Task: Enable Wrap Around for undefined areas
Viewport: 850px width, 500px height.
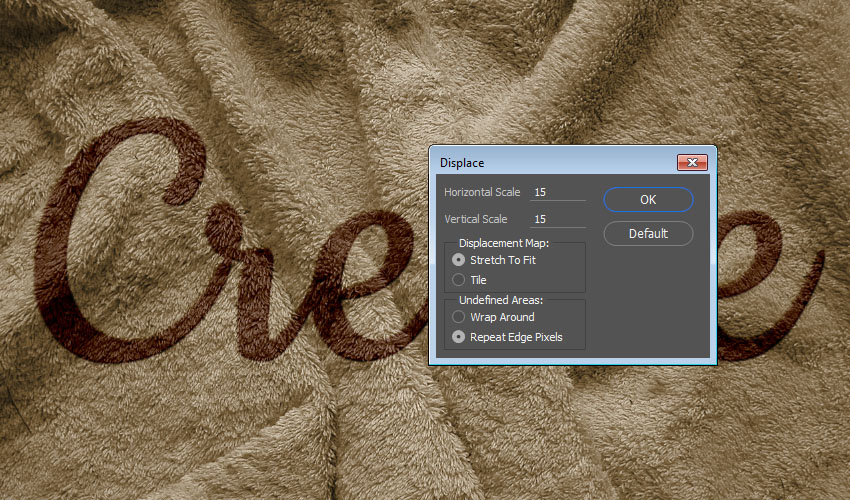Action: [459, 317]
